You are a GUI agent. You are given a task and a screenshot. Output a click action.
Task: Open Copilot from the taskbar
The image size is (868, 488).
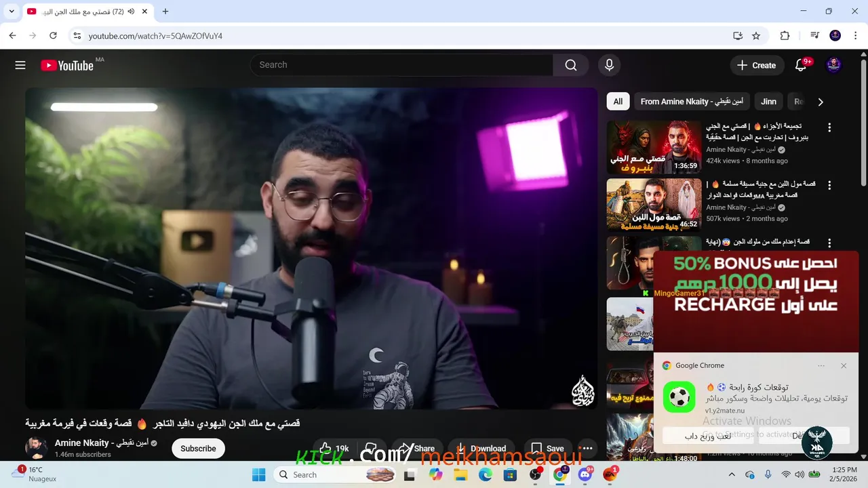click(435, 475)
